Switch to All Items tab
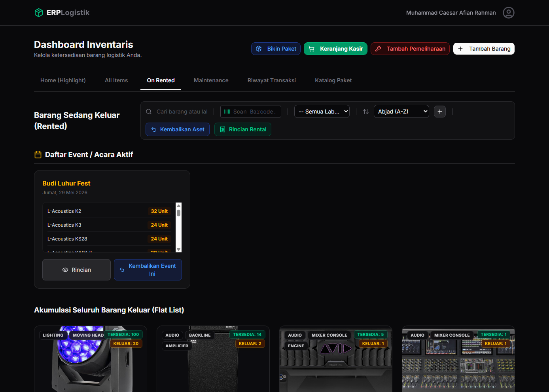Screen dimensions: 549x392 coord(116,80)
